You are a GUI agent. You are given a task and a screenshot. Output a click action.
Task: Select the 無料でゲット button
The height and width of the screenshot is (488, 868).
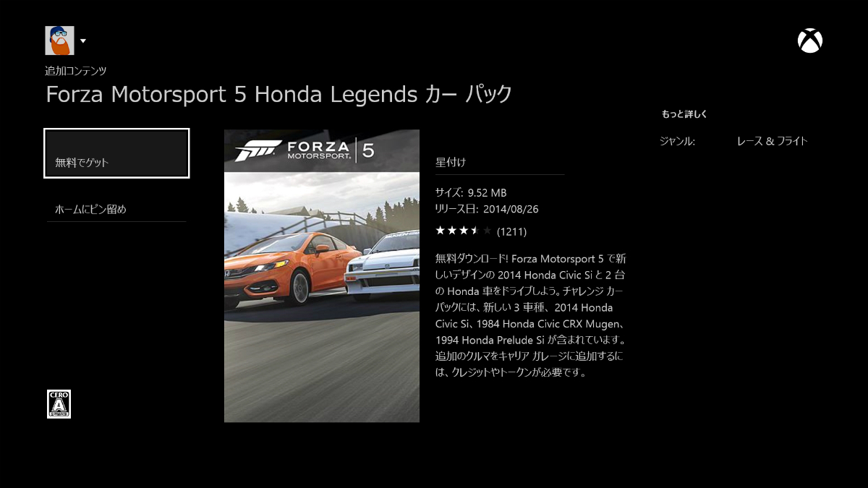[x=116, y=153]
